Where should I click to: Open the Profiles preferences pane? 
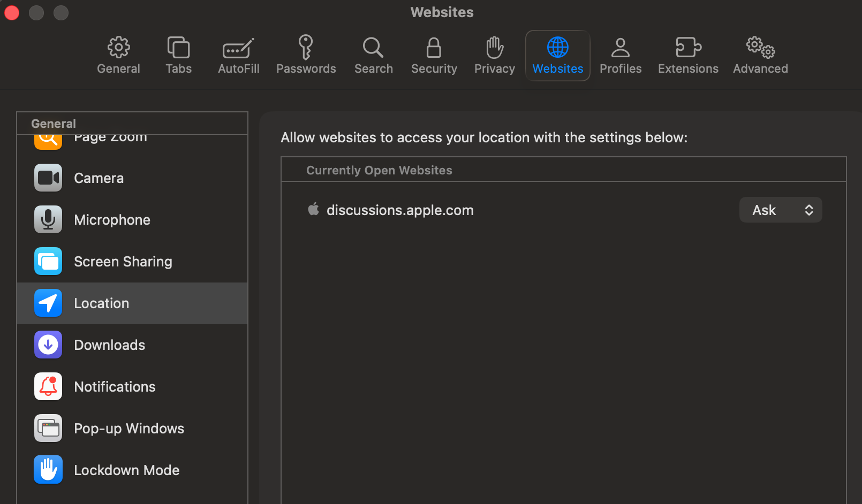pos(620,55)
